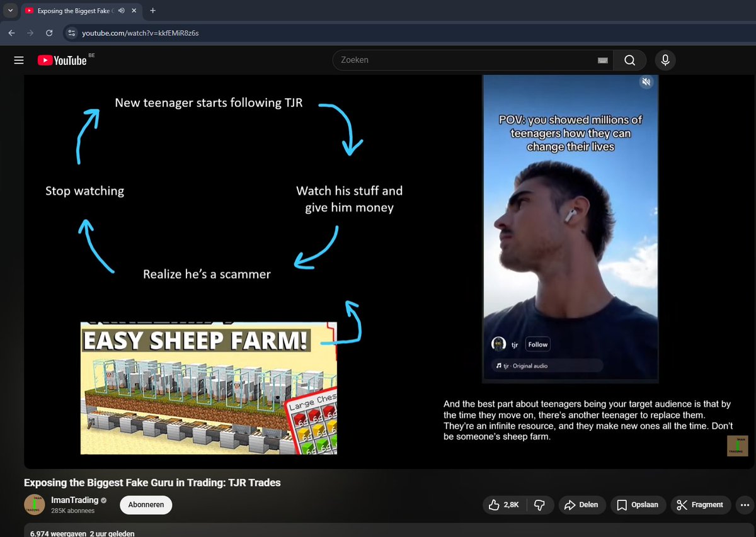
Task: Mute the tab via its speaker icon
Action: click(121, 11)
